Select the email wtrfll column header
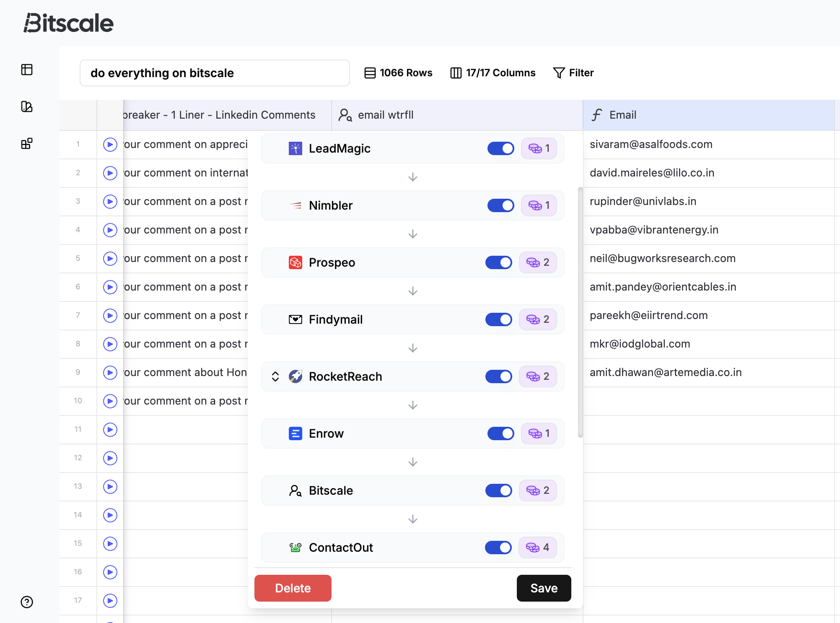 [x=457, y=115]
